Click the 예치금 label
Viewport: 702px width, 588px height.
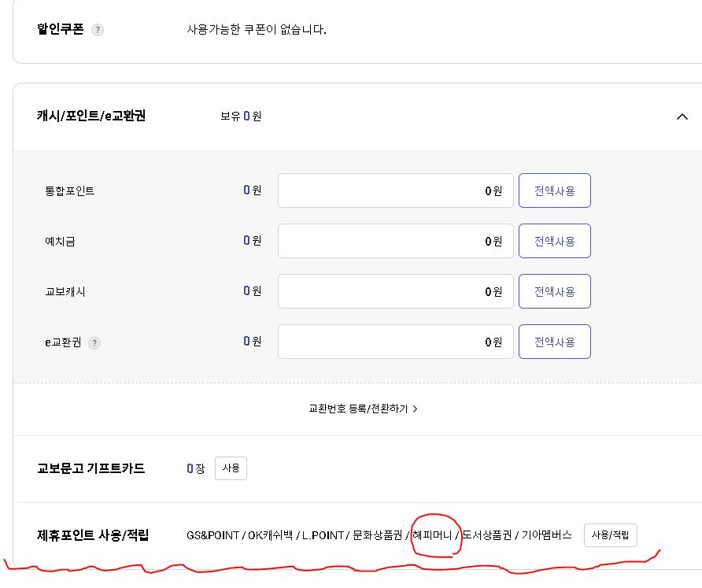tap(60, 242)
